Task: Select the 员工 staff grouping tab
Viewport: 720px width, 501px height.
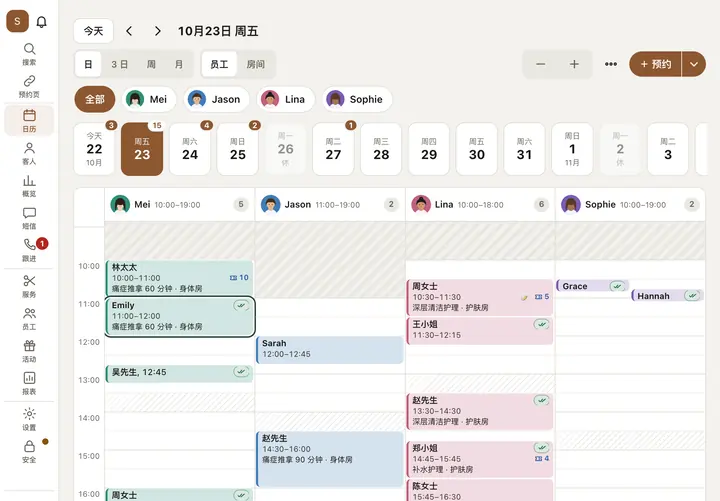Action: [x=219, y=64]
